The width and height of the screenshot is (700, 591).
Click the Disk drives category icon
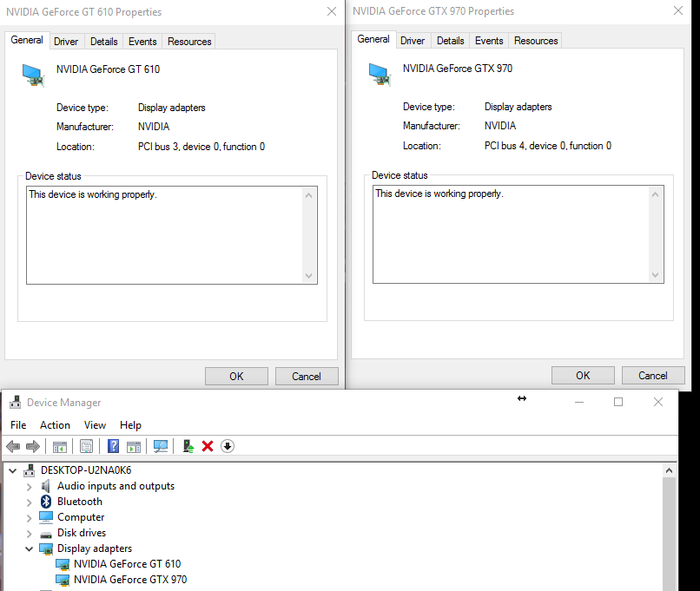point(46,534)
